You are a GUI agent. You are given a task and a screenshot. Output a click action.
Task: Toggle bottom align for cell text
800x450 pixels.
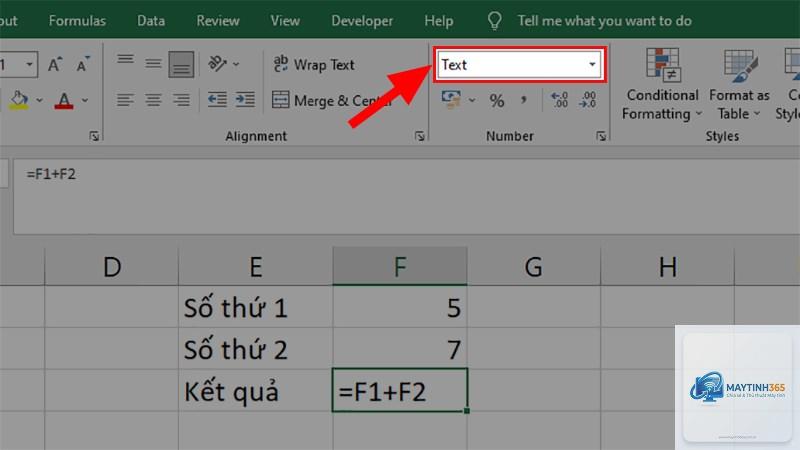coord(181,64)
